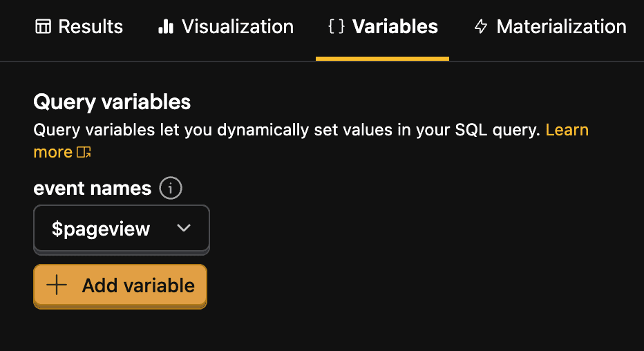Follow the 'Learn' link text
Screen dimensions: 644x351
pyautogui.click(x=567, y=130)
